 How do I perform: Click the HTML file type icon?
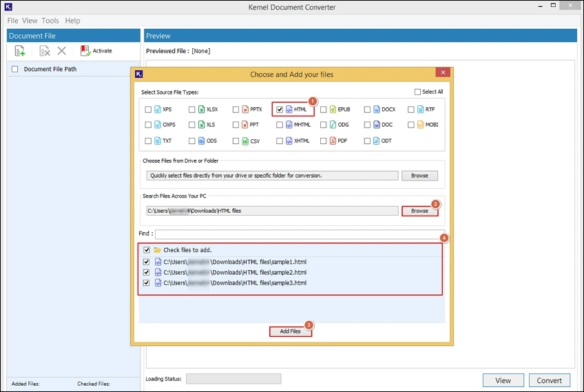[x=289, y=109]
